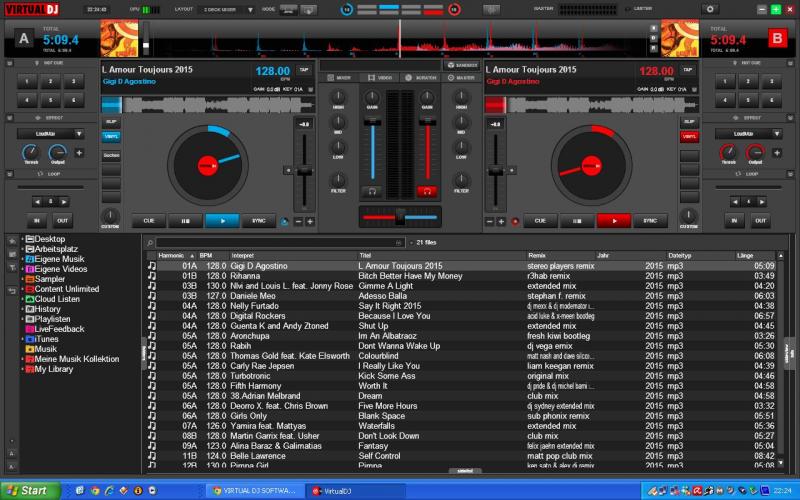Toggle SYNC on the left deck
The width and height of the screenshot is (800, 500).
(x=259, y=221)
